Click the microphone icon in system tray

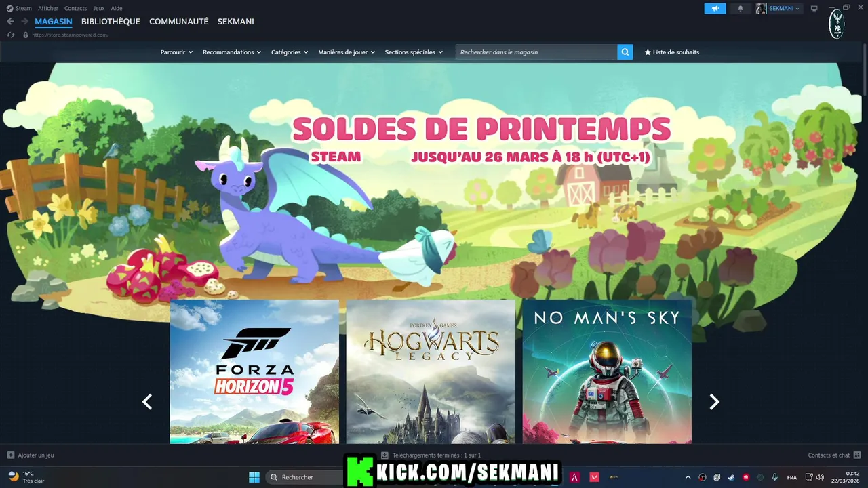coord(774,477)
